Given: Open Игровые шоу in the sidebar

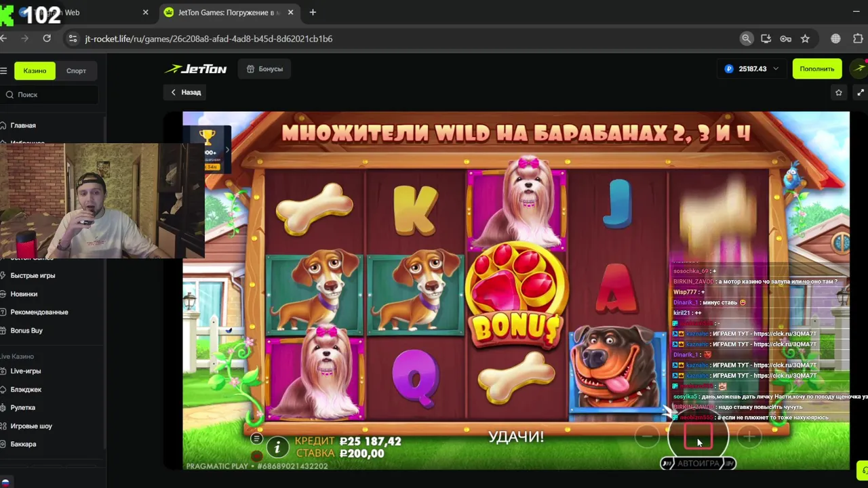Looking at the screenshot, I should [31, 426].
